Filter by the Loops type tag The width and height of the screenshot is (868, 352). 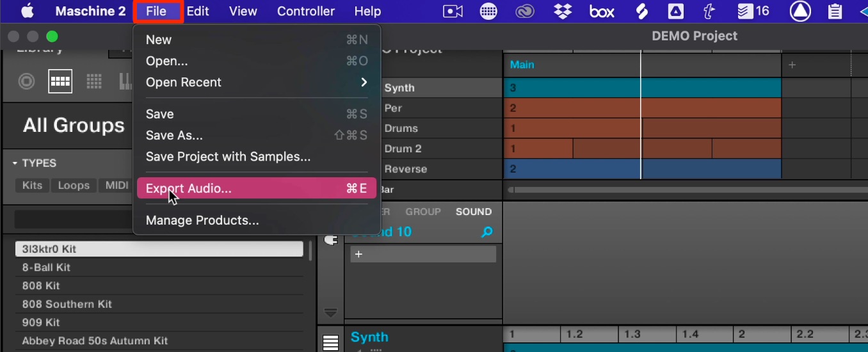(x=74, y=186)
